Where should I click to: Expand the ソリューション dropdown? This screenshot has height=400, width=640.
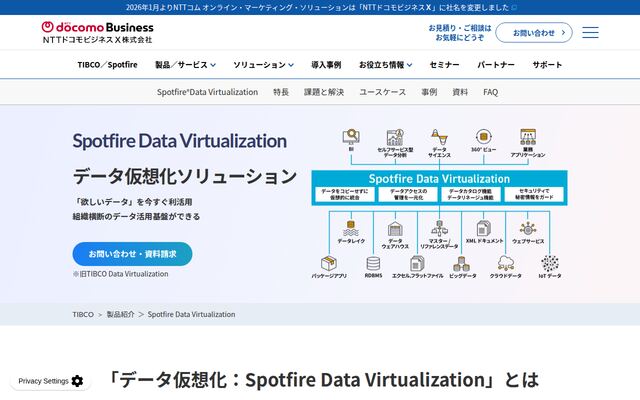click(x=263, y=64)
